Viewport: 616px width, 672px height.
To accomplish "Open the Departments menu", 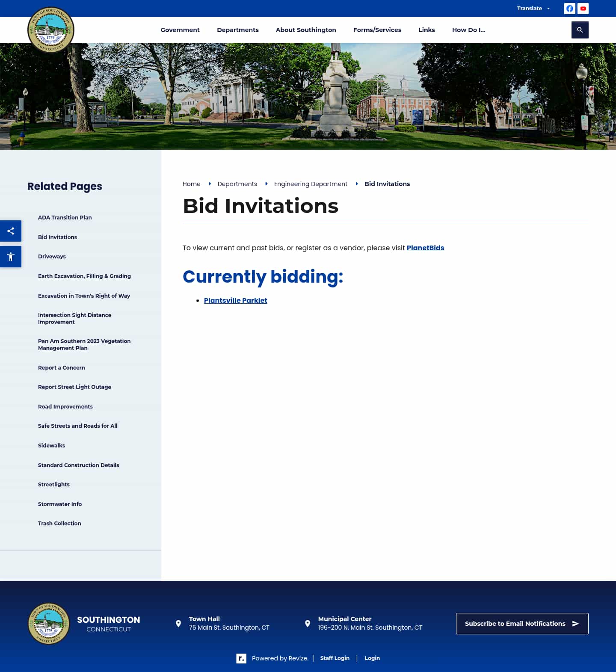I will (x=238, y=30).
